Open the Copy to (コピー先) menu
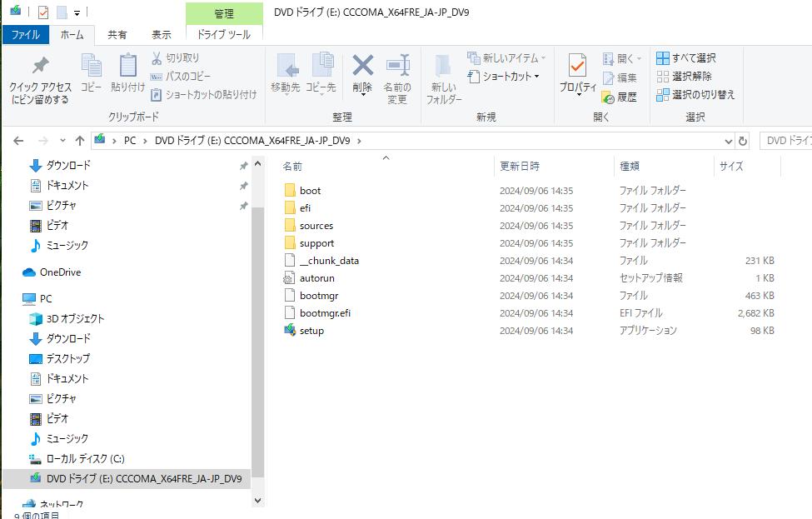This screenshot has height=519, width=812. tap(321, 73)
